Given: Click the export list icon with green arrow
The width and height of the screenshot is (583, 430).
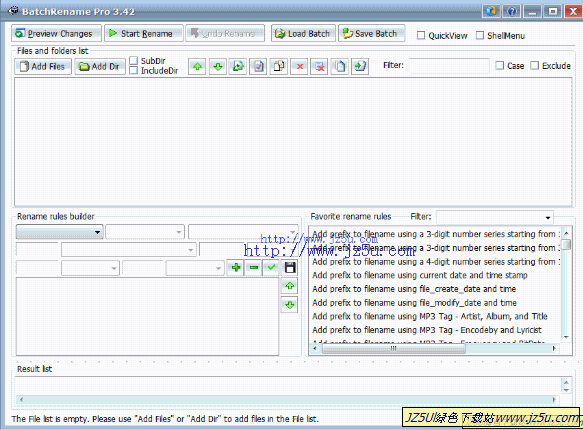Looking at the screenshot, I should pos(360,67).
